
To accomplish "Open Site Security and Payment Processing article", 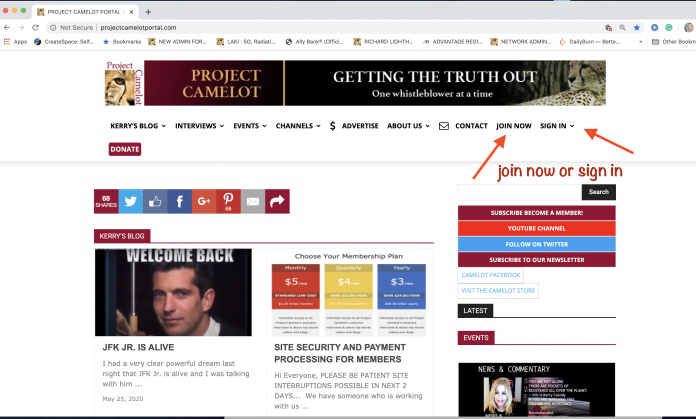I will pos(340,353).
